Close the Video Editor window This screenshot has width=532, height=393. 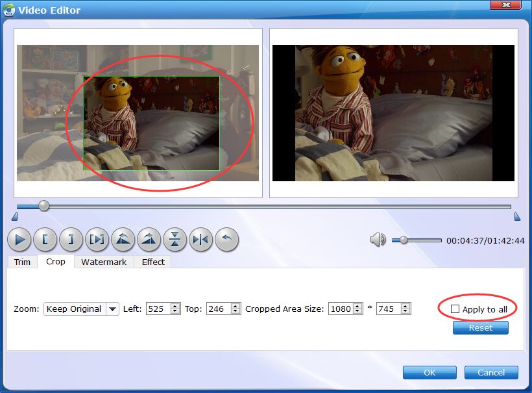pos(505,5)
